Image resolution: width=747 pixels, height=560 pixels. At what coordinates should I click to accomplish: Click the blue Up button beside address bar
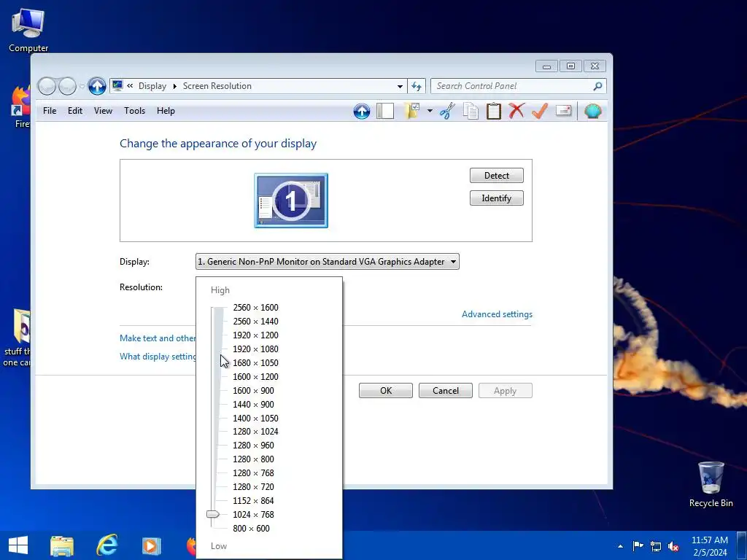(x=97, y=86)
